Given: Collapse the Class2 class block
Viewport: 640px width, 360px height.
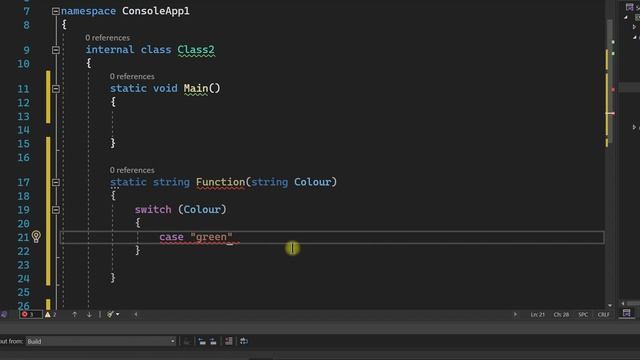Looking at the screenshot, I should (x=56, y=50).
